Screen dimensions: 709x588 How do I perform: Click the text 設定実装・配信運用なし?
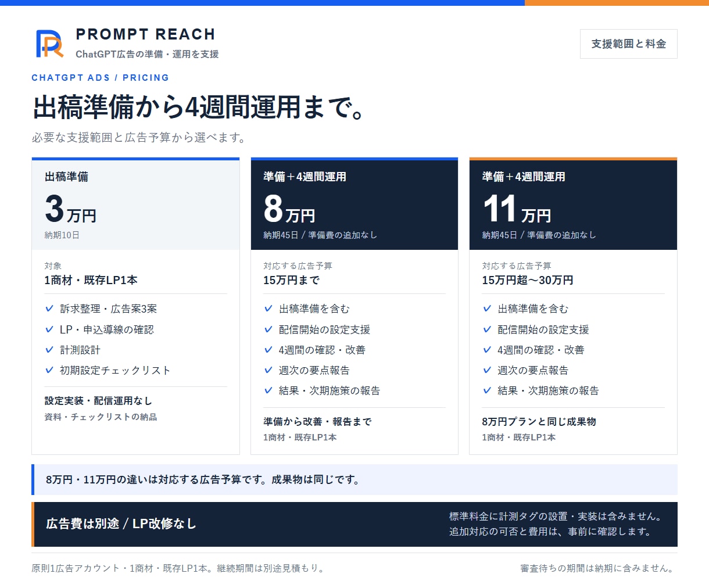(x=98, y=401)
